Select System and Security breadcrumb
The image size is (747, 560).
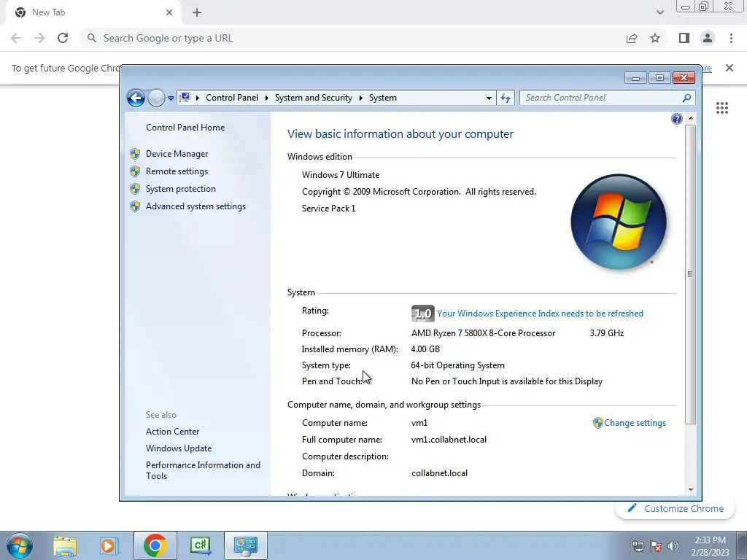point(314,98)
